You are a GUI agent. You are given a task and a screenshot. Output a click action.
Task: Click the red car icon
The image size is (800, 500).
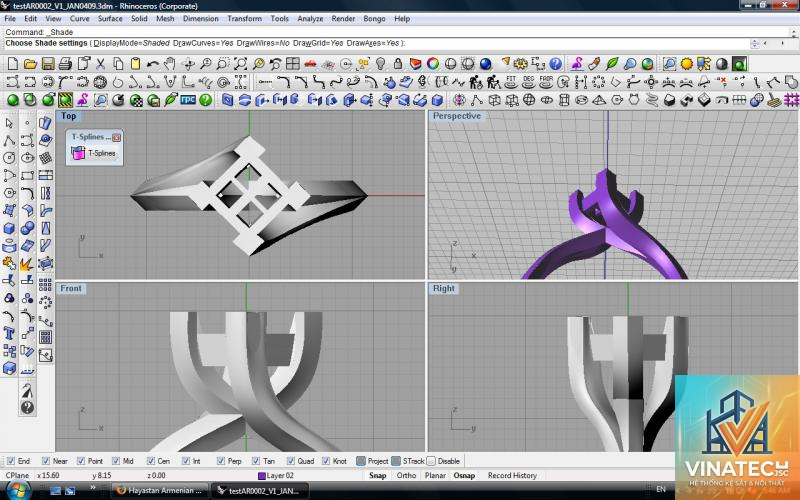310,64
